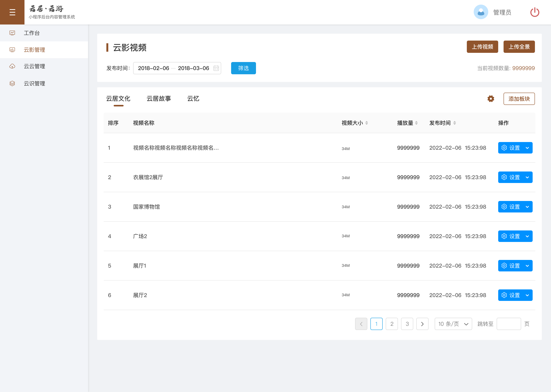Sort by 发布时间 column arrows
This screenshot has width=551, height=392.
(455, 123)
